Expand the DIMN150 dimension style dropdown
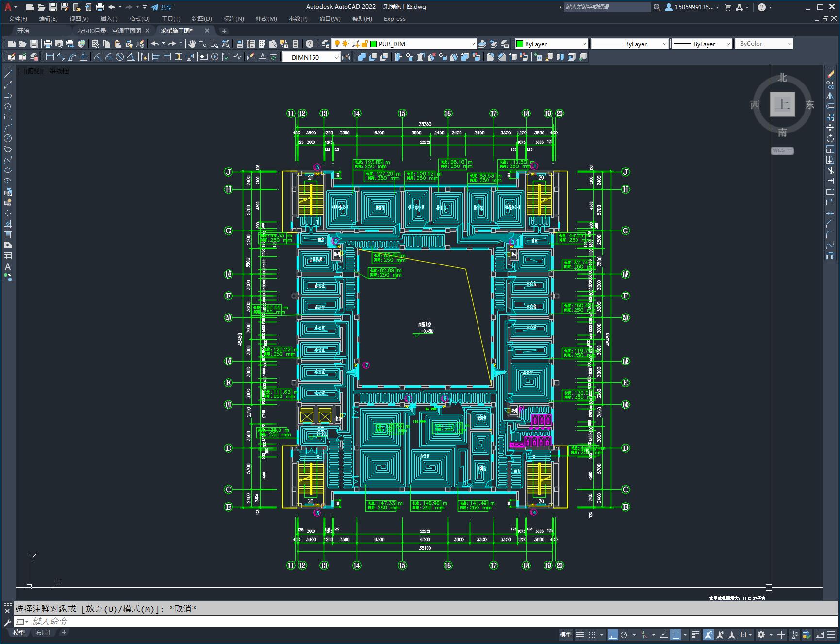The image size is (840, 644). pyautogui.click(x=336, y=57)
